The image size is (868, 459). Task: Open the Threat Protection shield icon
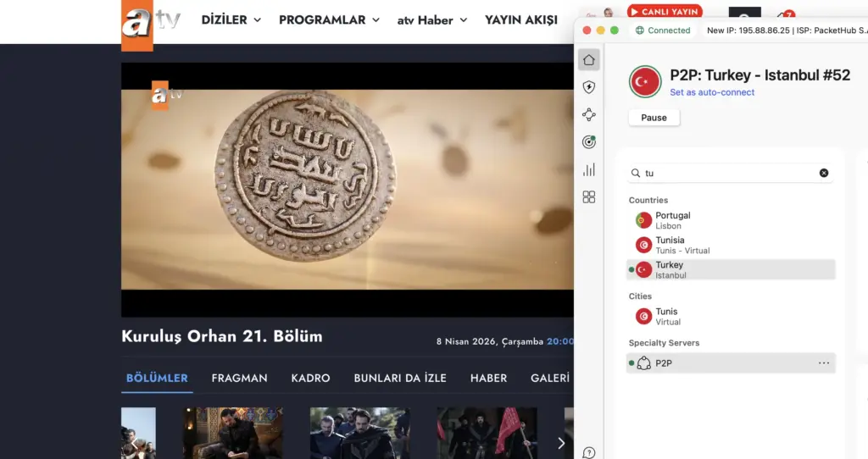coord(589,87)
